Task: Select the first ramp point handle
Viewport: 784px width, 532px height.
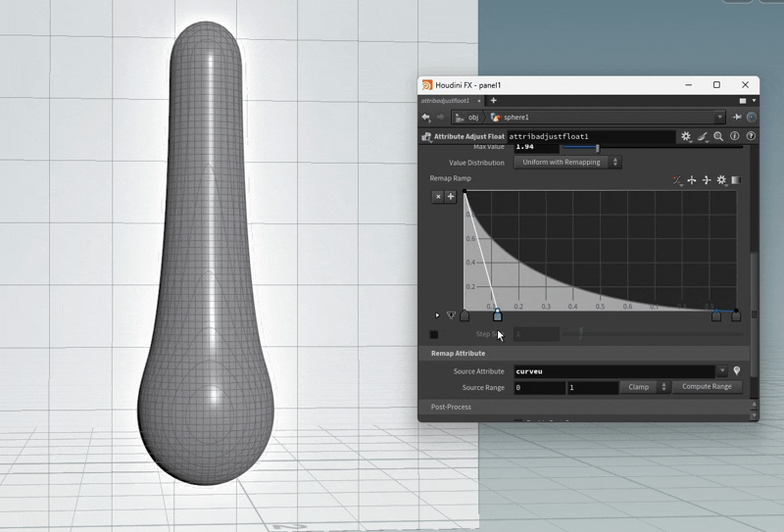Action: (x=465, y=315)
